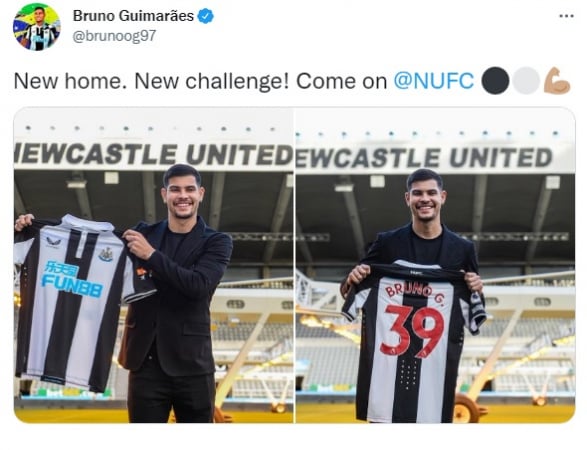Click NEWCASTLE UNITED sign in right photo
The width and height of the screenshot is (587, 450).
pos(424,158)
